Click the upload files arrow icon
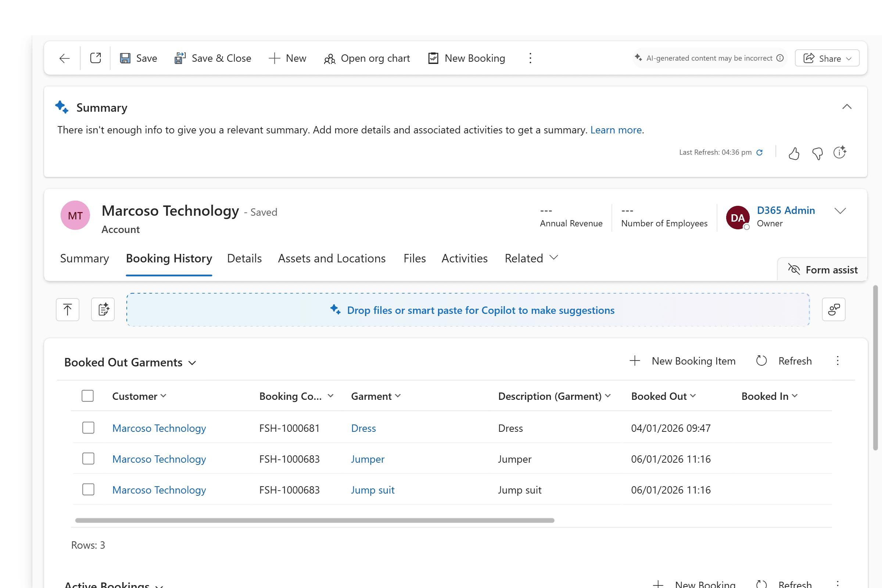This screenshot has height=588, width=882. pyautogui.click(x=68, y=310)
